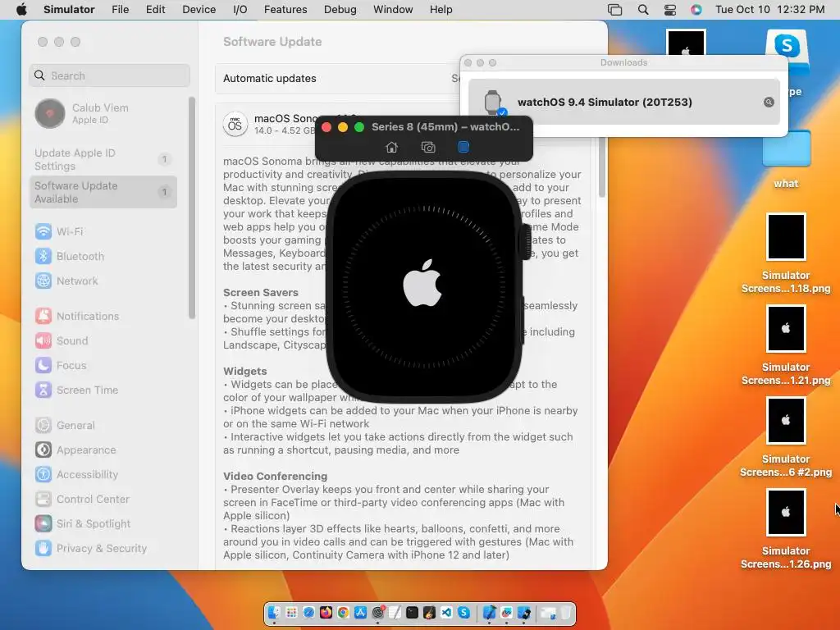Click the settings sidebar scrollbar
840x630 pixels.
tap(192, 208)
